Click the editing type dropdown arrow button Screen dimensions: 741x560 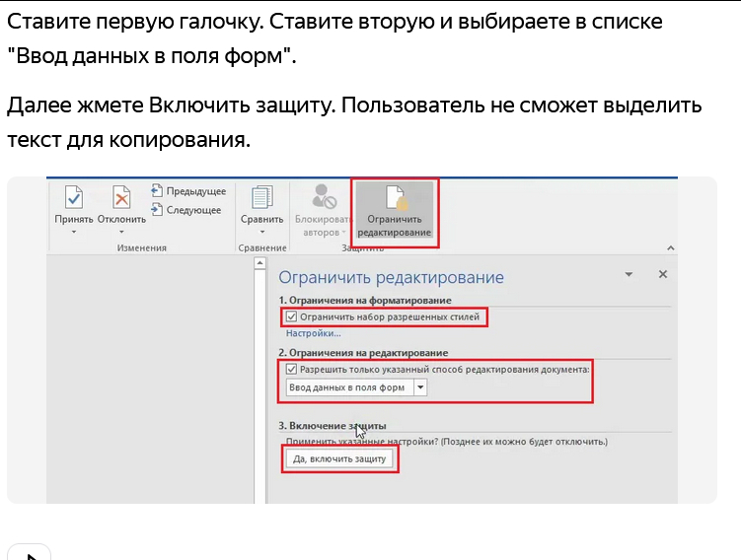[420, 387]
